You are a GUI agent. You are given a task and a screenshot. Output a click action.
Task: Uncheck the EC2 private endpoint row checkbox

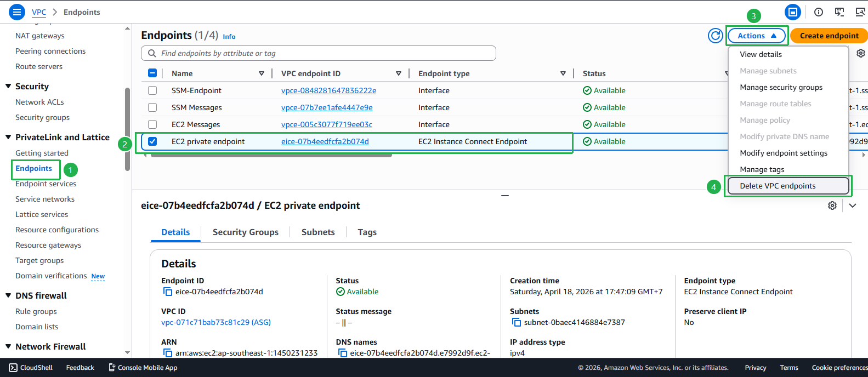pyautogui.click(x=152, y=141)
